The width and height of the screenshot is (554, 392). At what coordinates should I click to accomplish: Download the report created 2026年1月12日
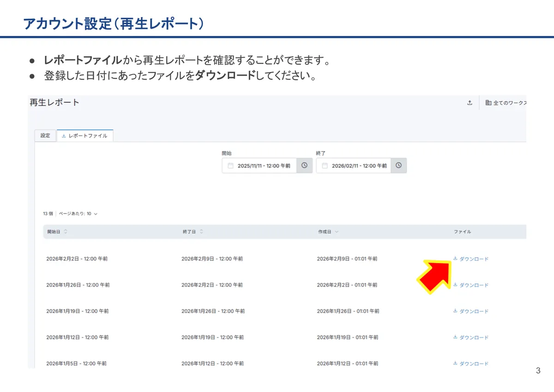(x=470, y=364)
